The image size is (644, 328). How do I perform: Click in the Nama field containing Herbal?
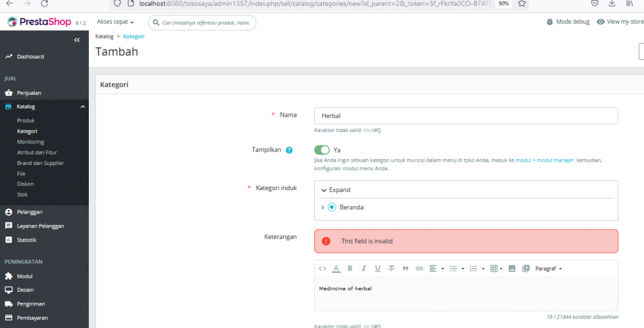[x=466, y=116]
